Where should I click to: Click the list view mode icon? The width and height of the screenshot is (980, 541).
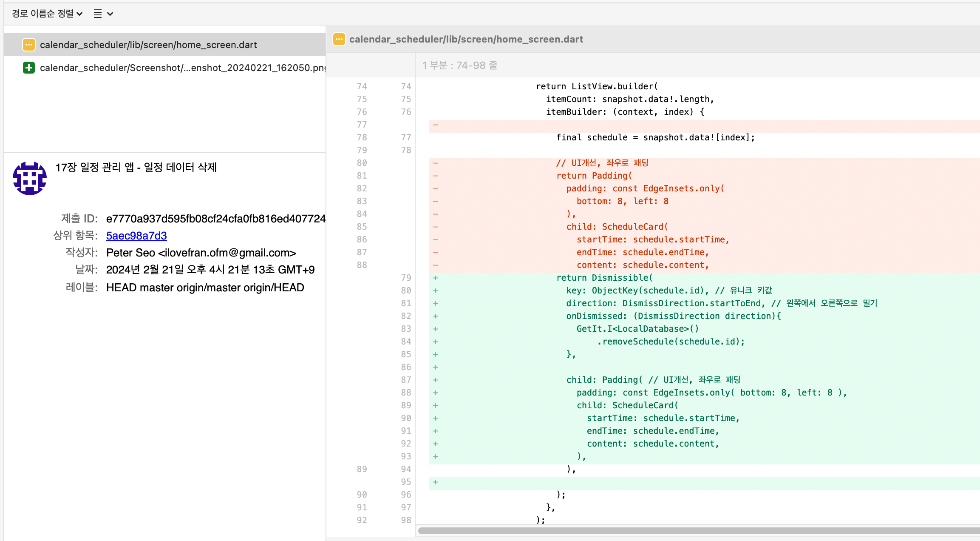coord(98,14)
